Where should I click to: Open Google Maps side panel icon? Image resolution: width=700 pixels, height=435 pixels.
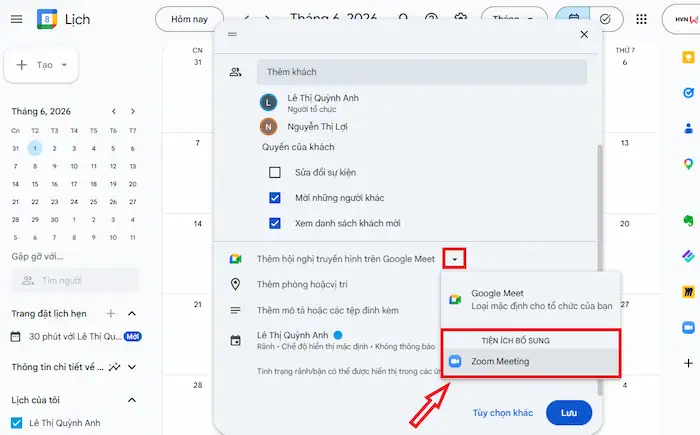click(x=688, y=164)
